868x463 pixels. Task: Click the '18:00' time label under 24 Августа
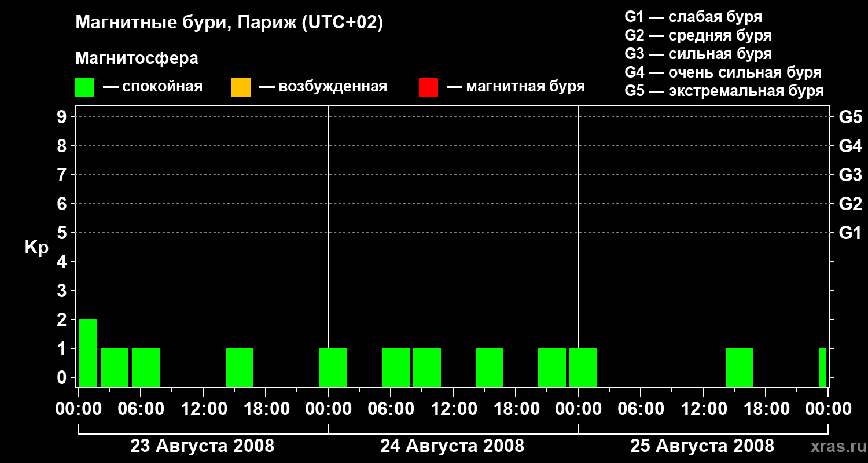(x=516, y=409)
